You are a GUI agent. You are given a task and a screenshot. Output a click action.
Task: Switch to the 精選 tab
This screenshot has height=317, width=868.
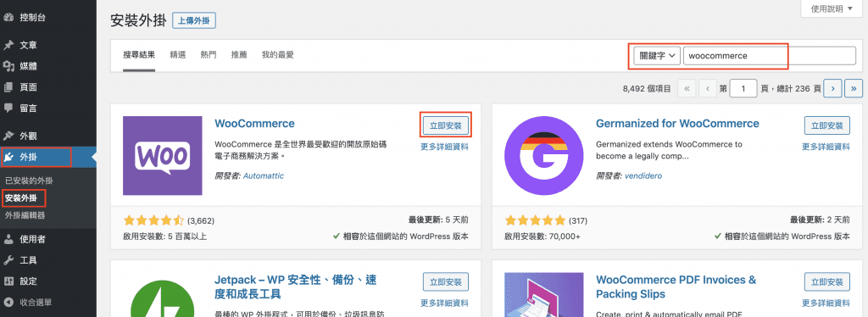[178, 55]
